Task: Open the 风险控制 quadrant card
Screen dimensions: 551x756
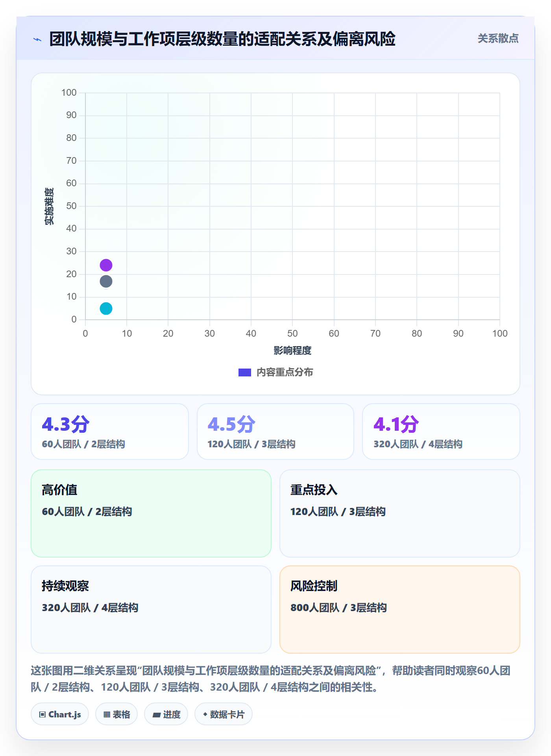Action: tap(400, 610)
